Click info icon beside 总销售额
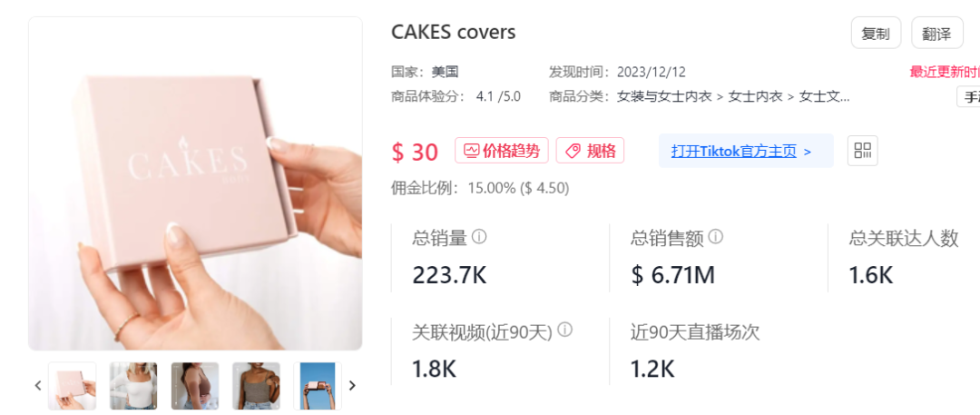This screenshot has width=980, height=415. 716,237
